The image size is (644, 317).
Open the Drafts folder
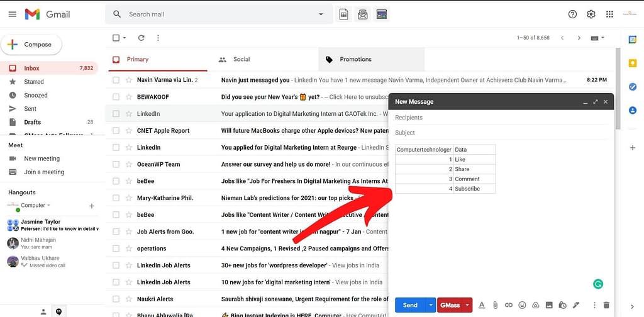coord(49,122)
